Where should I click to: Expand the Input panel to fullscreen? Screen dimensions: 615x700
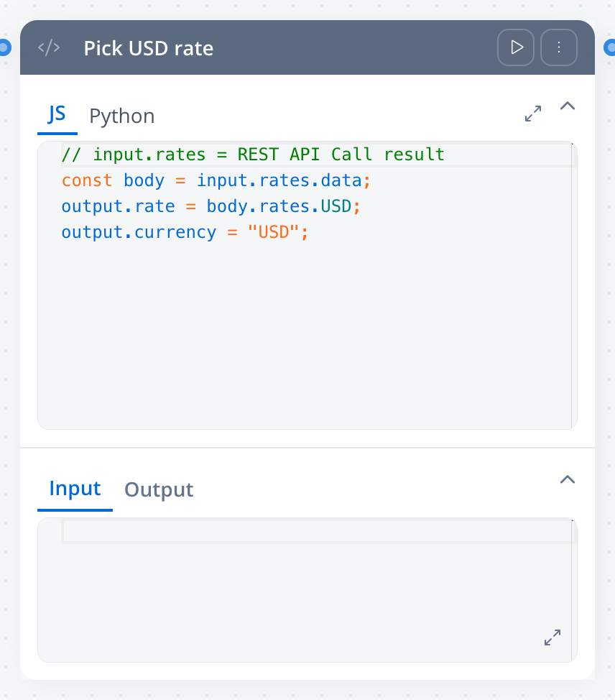click(552, 637)
